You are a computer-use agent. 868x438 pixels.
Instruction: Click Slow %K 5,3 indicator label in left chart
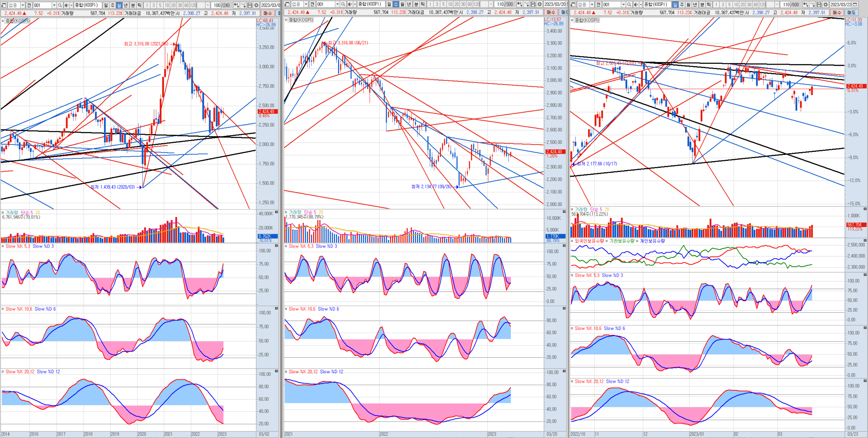point(18,246)
